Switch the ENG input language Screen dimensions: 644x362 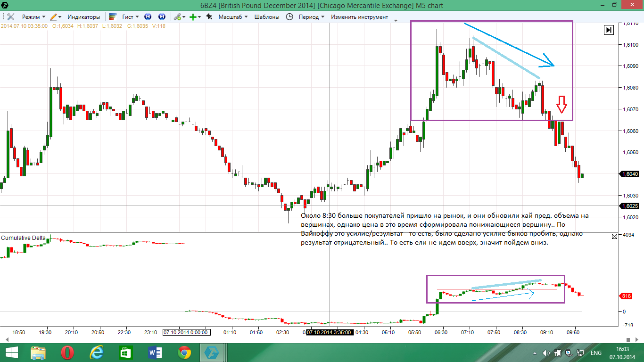596,353
